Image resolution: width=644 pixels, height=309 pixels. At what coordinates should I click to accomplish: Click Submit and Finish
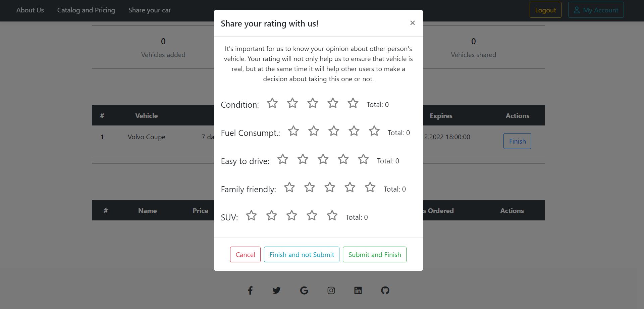click(374, 255)
